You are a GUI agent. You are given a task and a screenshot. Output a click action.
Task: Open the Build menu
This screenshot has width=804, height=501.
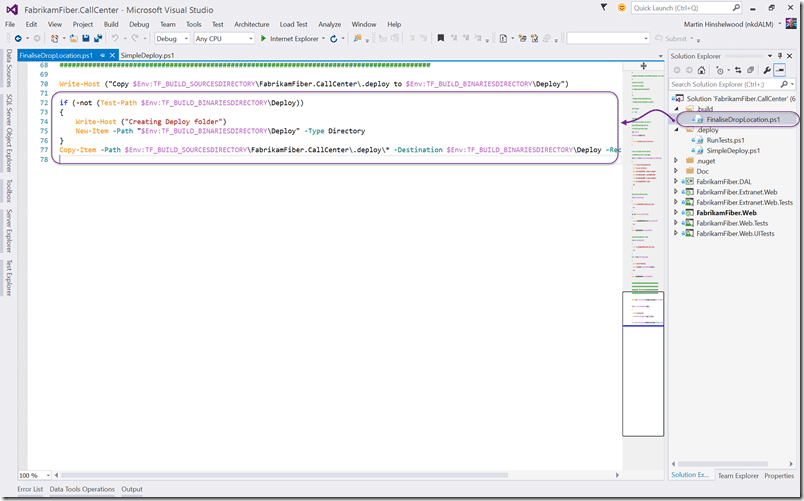click(x=111, y=24)
